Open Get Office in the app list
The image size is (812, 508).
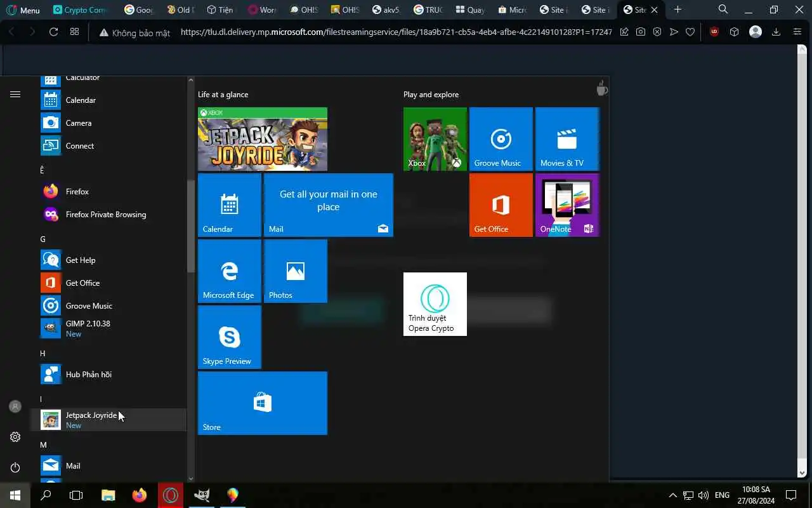(108, 283)
